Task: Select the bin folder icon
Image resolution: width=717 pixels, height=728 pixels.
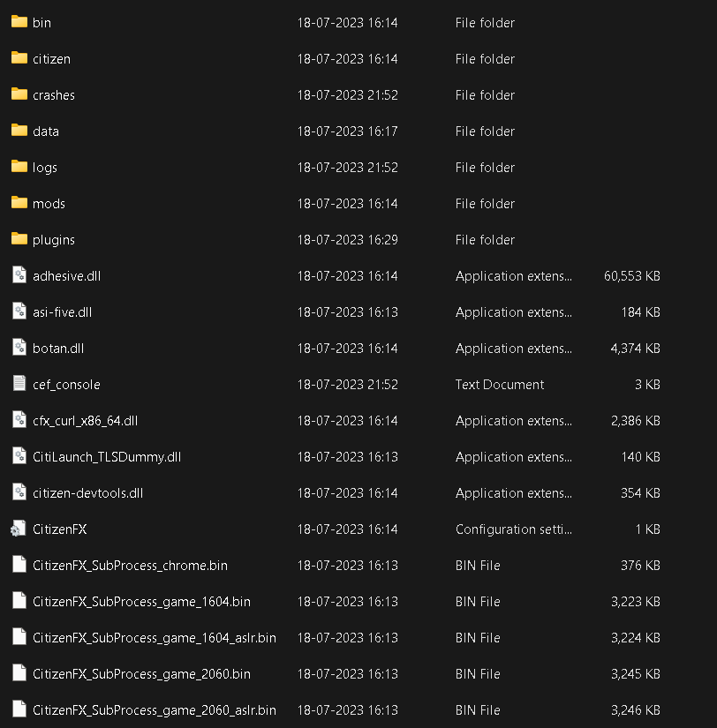Action: (x=19, y=21)
